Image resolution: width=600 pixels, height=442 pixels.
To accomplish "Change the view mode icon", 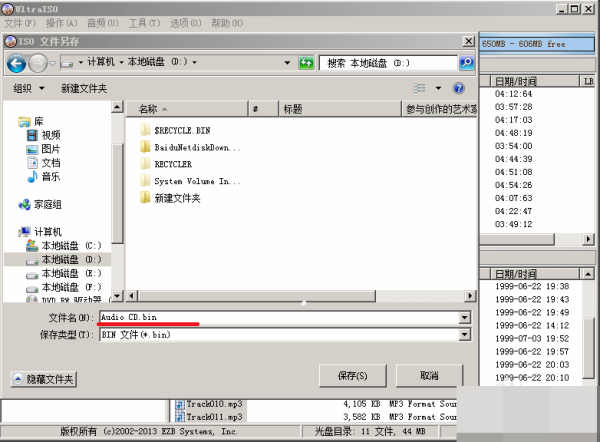I will tap(419, 88).
